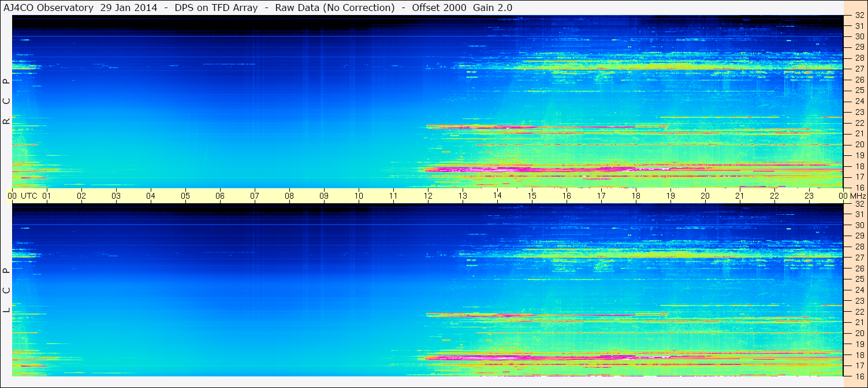This screenshot has height=388, width=868.
Task: Select the 12 hour mark on the UTC axis
Action: pos(428,196)
